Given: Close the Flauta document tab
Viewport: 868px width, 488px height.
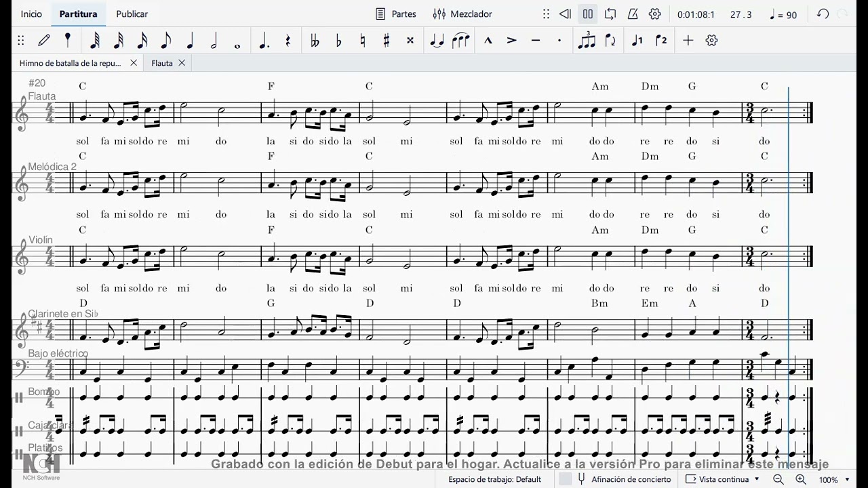Looking at the screenshot, I should pyautogui.click(x=182, y=63).
